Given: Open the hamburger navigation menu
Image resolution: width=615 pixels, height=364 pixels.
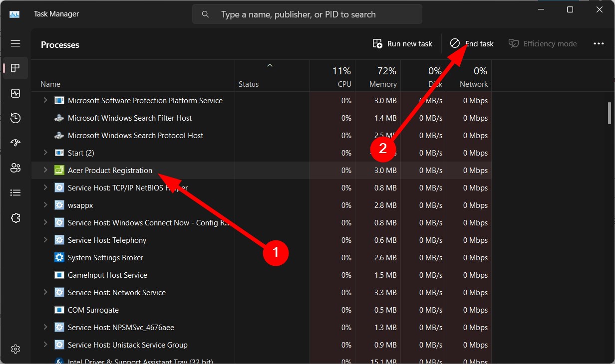Looking at the screenshot, I should pyautogui.click(x=15, y=43).
